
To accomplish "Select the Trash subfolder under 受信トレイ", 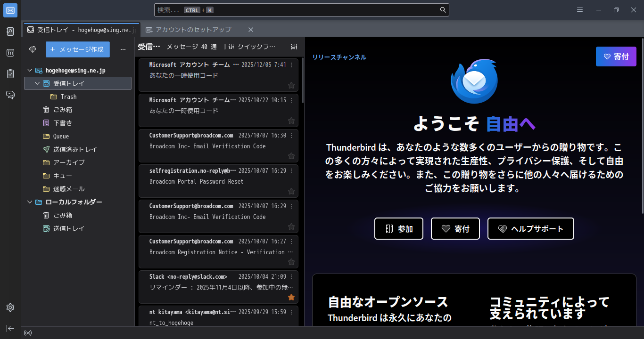I will (x=78, y=97).
